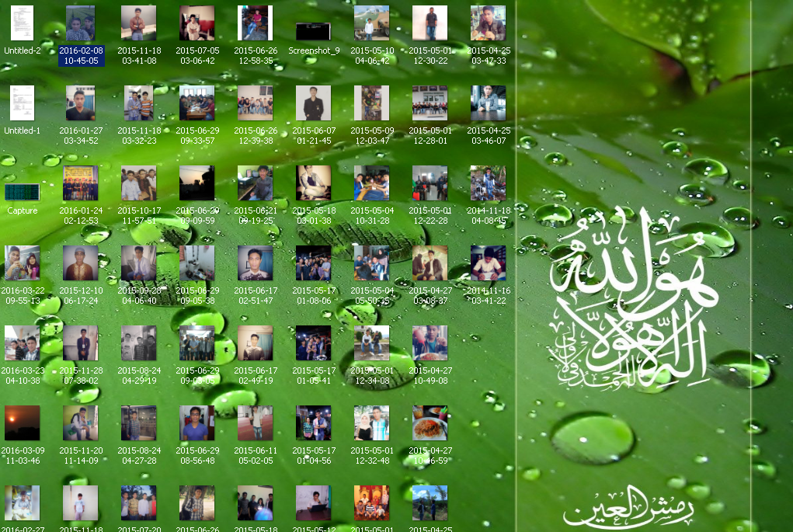The image size is (793, 532).
Task: Click sunset photo 2015-06-29 09-09-59
Action: [x=197, y=183]
